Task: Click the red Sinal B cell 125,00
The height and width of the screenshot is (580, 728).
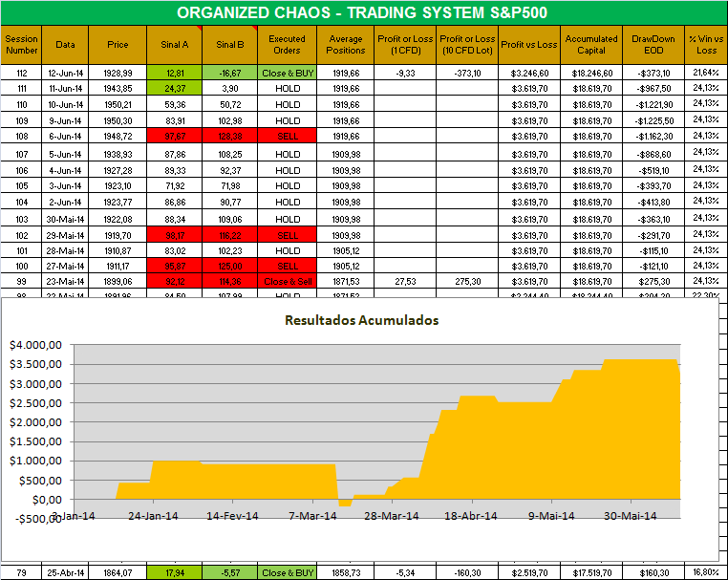Action: coord(230,266)
